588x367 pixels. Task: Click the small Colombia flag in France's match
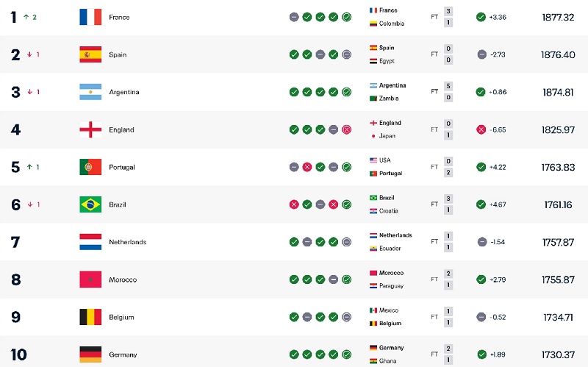click(373, 24)
